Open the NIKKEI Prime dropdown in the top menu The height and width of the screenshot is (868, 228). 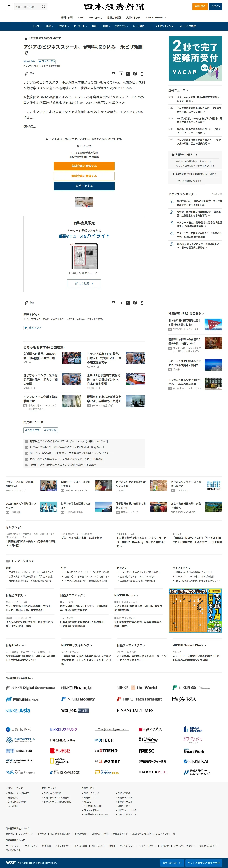(x=156, y=18)
